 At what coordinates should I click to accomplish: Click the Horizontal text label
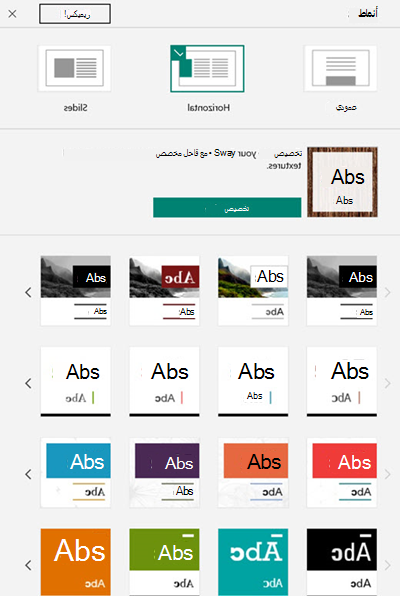208,108
